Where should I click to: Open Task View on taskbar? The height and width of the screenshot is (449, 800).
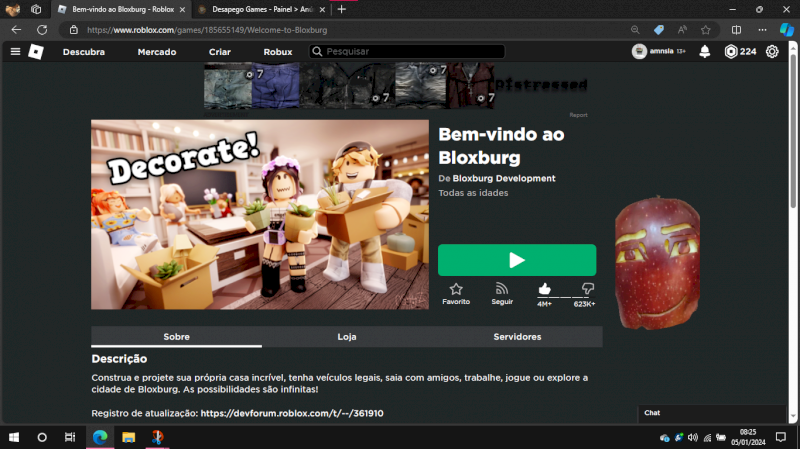[70, 437]
